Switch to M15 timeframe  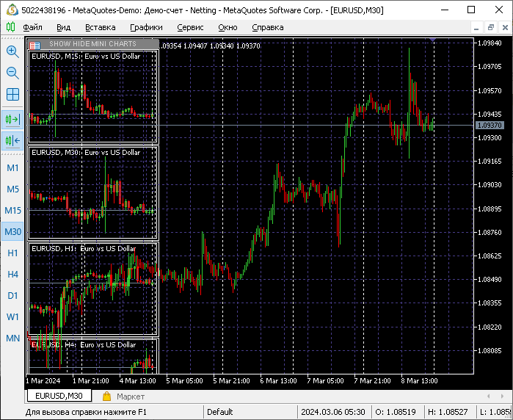12,210
